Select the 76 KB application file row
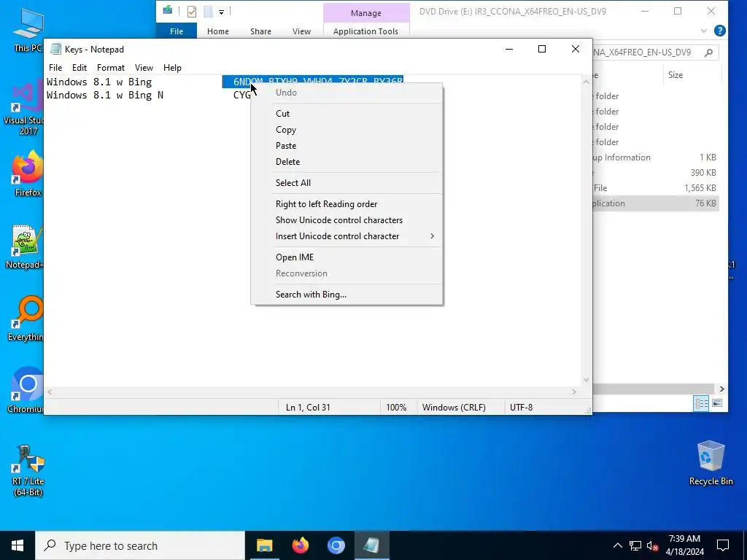This screenshot has width=747, height=560. (x=656, y=203)
